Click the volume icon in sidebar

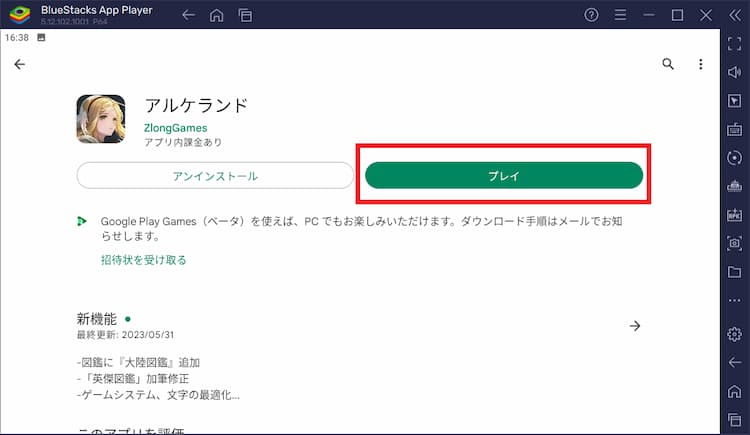click(734, 72)
